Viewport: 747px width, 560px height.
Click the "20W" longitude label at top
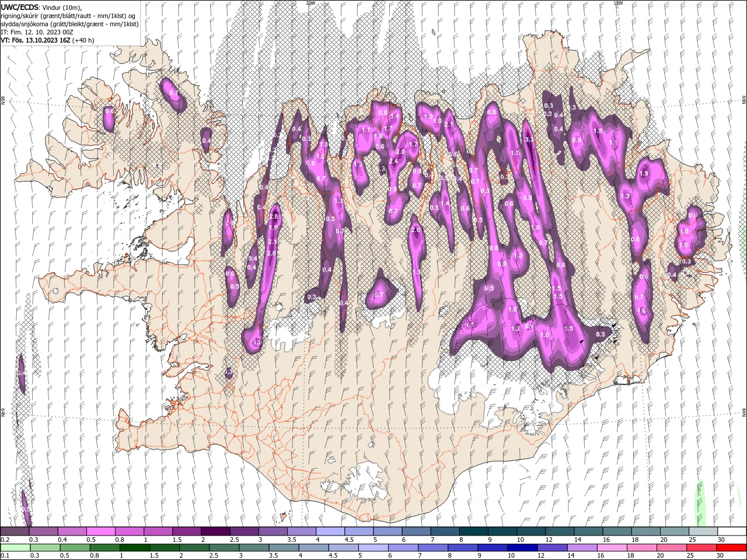coord(310,3)
